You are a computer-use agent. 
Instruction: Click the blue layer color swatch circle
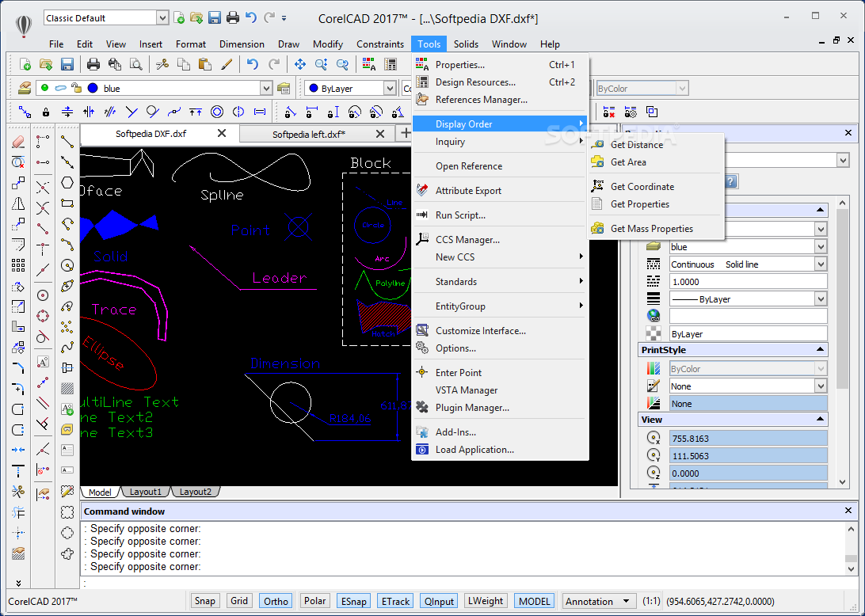93,88
